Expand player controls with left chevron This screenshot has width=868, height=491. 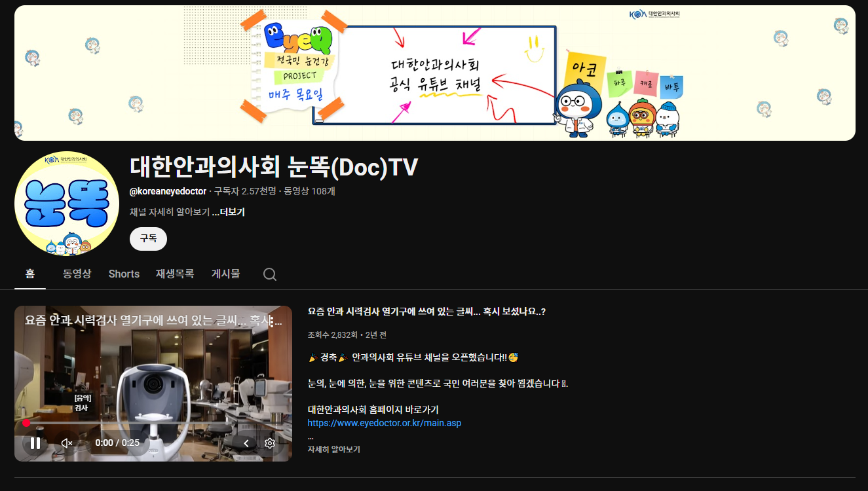246,443
